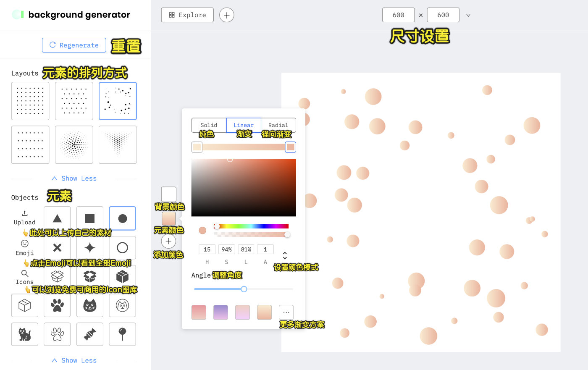Click the Regenerate button
Screen dimensions: 588x370
tap(74, 45)
